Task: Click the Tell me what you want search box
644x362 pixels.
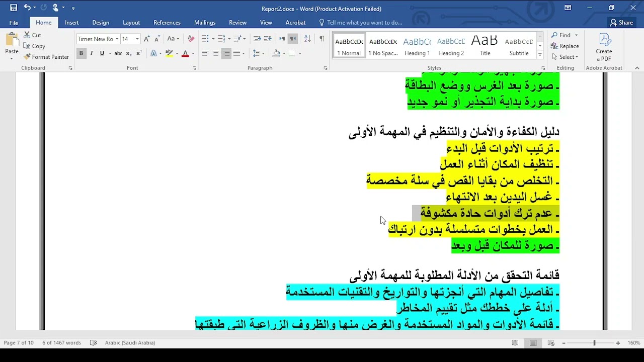Action: pos(361,23)
